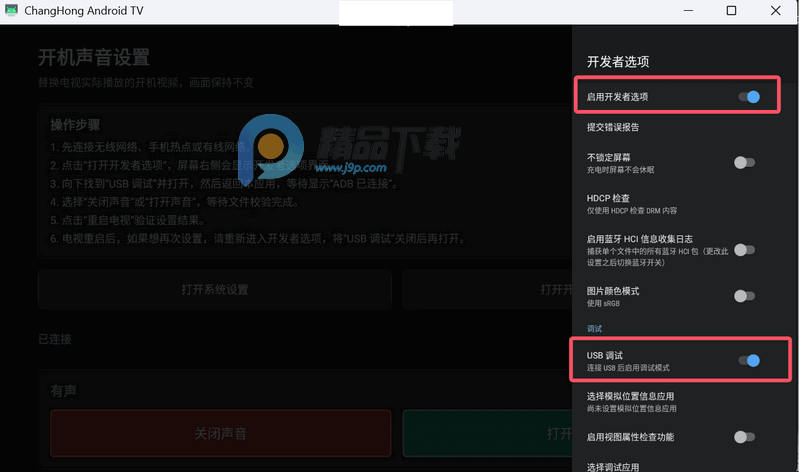Maximize the ChangHong Android TV window

tap(731, 11)
